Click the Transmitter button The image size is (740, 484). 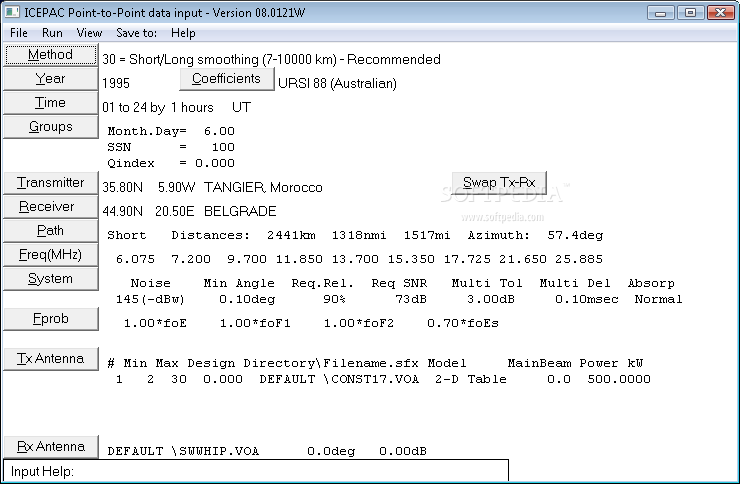pyautogui.click(x=50, y=183)
